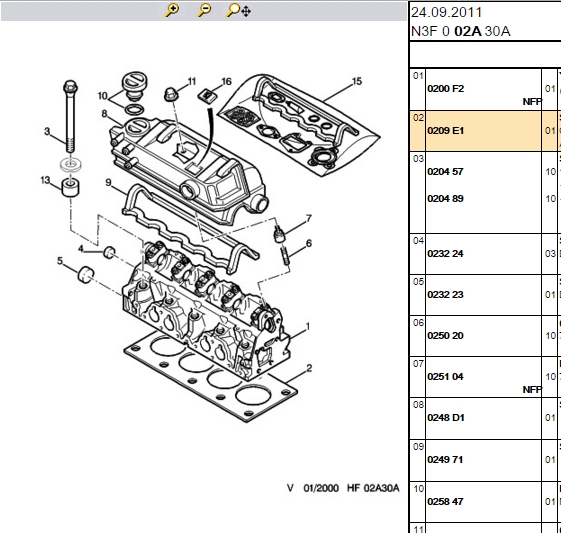Click diagram callout number 1 cylinder head
561x533 pixels.
pos(308,326)
